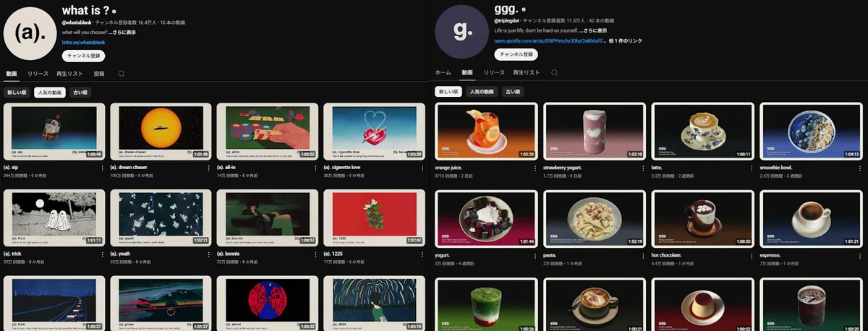This screenshot has width=868, height=331.
Task: Select the '古い順' chip on the 'what is ?' channel
Action: click(80, 93)
